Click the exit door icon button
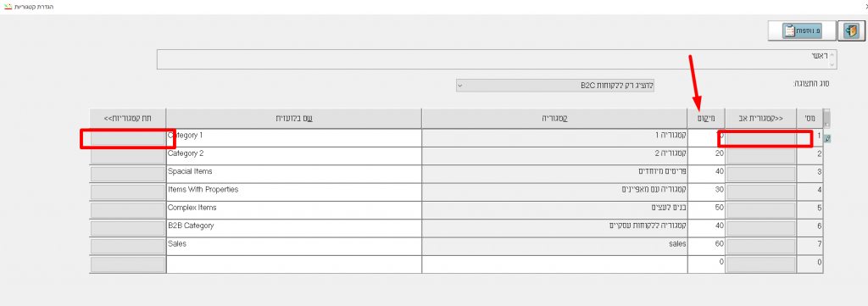 (852, 31)
